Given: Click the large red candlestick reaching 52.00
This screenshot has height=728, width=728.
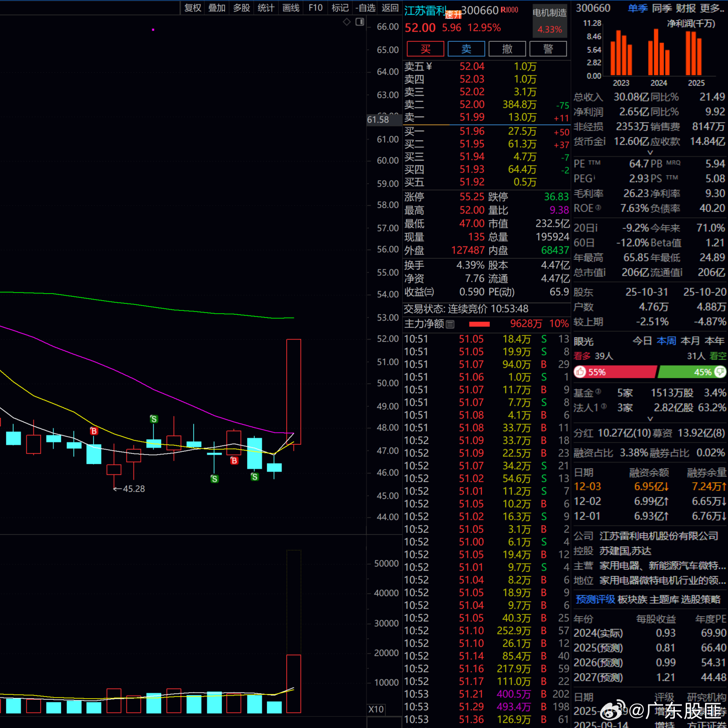Looking at the screenshot, I should (x=294, y=392).
